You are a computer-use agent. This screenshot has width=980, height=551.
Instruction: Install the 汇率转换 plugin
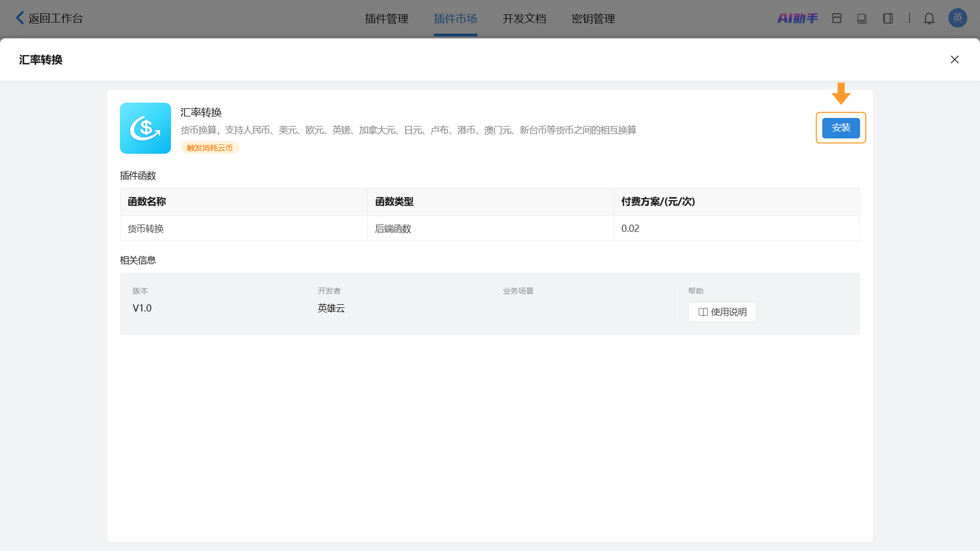click(841, 128)
